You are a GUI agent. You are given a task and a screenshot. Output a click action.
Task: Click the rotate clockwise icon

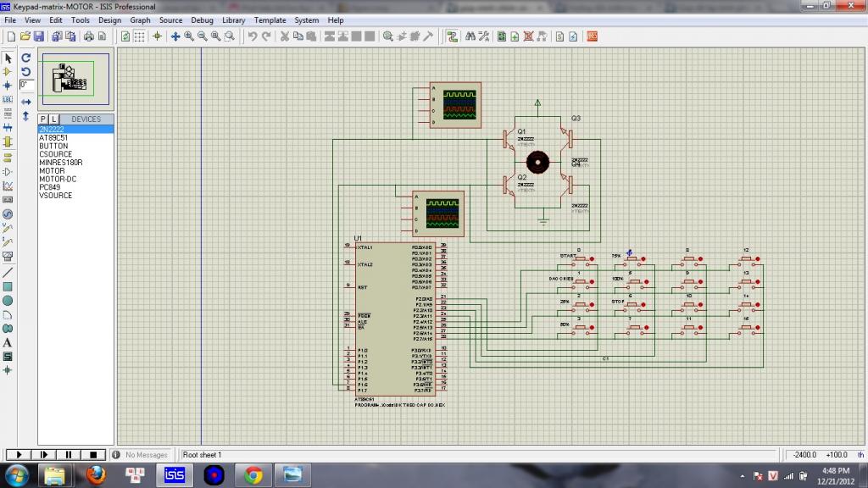(25, 58)
